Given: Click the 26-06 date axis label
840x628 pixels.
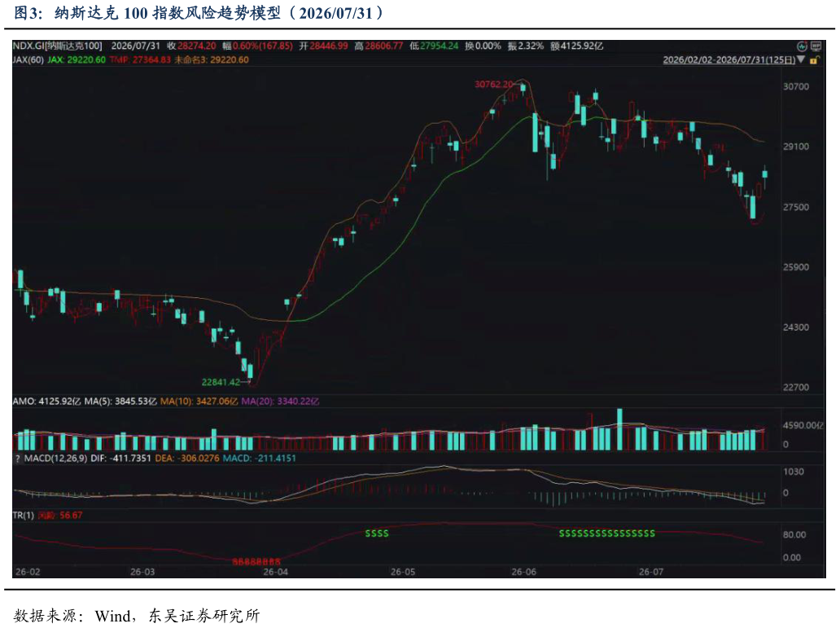Looking at the screenshot, I should 524,573.
